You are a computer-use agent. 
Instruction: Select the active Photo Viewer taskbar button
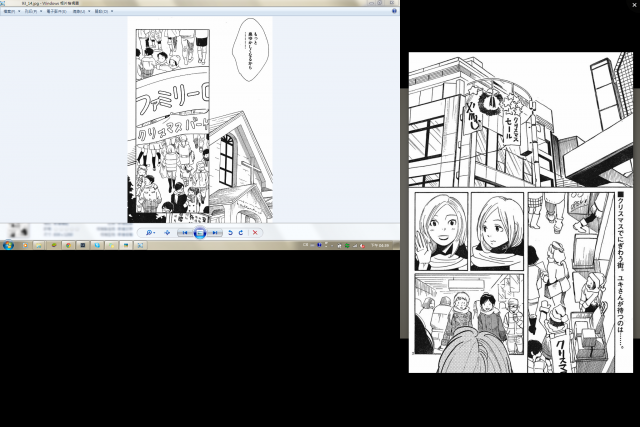(x=126, y=245)
